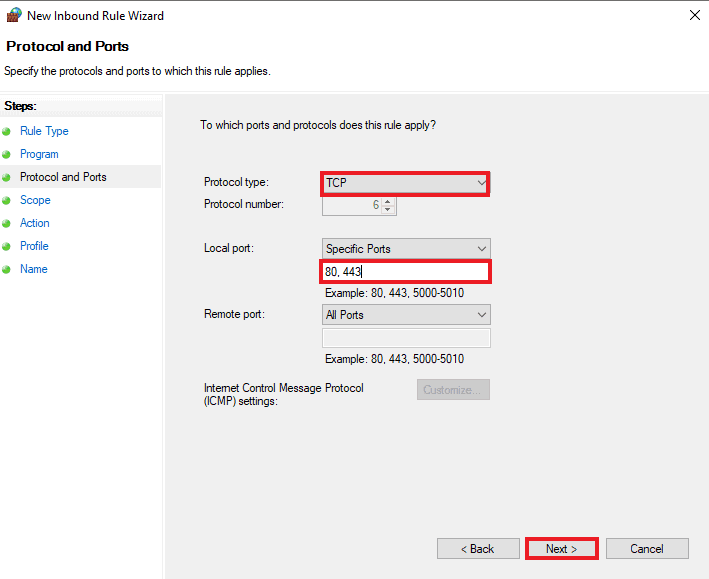Image resolution: width=709 pixels, height=579 pixels.
Task: Close the New Inbound Rule Wizard window
Action: coord(695,15)
